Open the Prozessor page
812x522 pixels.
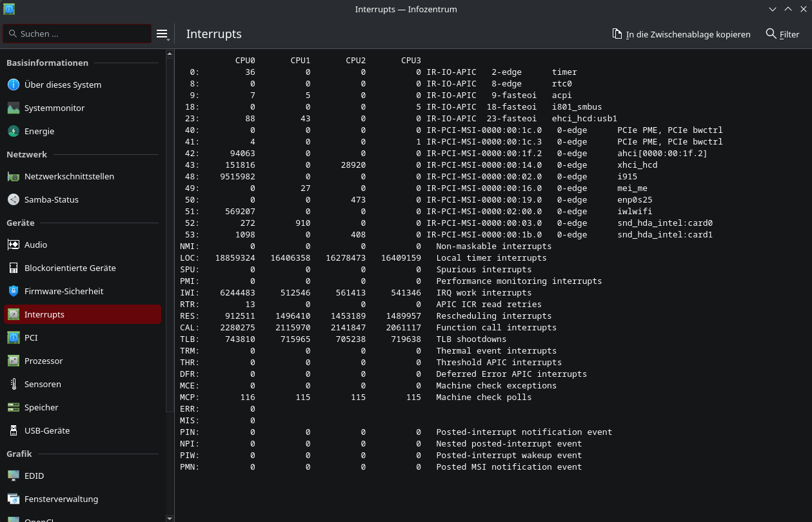click(x=83, y=361)
